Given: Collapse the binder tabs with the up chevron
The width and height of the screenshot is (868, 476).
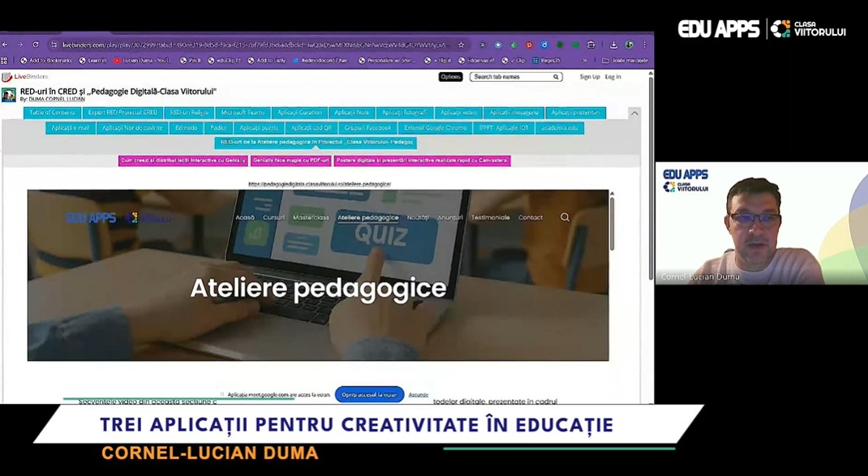Looking at the screenshot, I should point(634,113).
